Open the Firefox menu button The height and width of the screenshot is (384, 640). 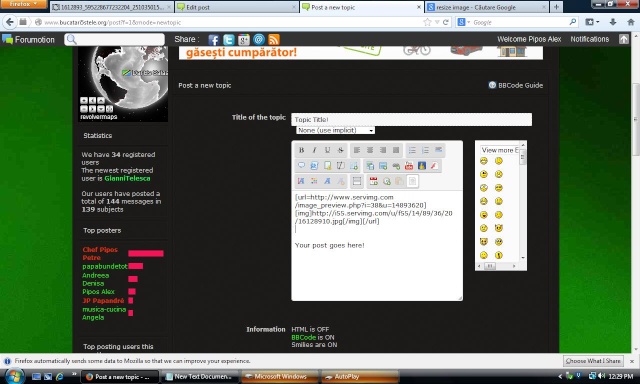23,4
